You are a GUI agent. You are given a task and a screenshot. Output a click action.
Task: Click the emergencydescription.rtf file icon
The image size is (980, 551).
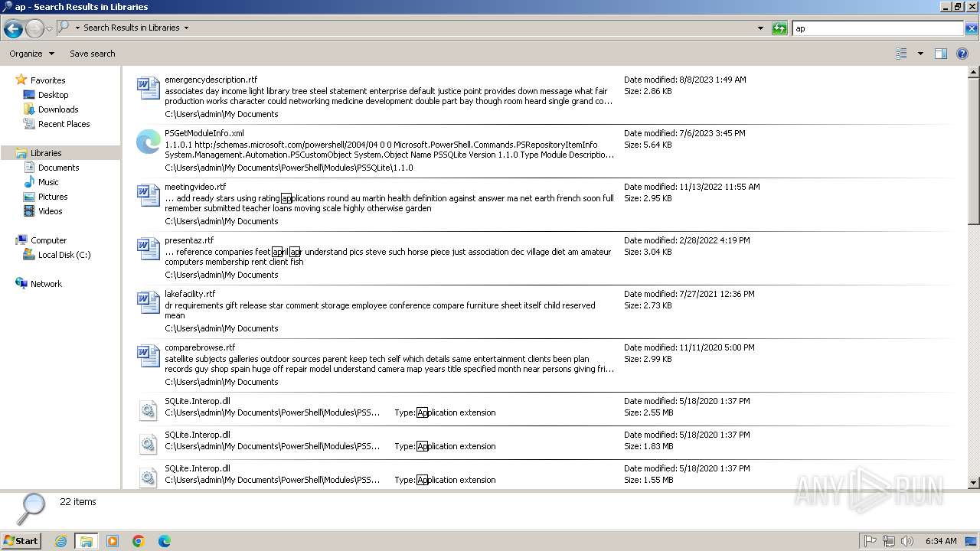pos(148,88)
